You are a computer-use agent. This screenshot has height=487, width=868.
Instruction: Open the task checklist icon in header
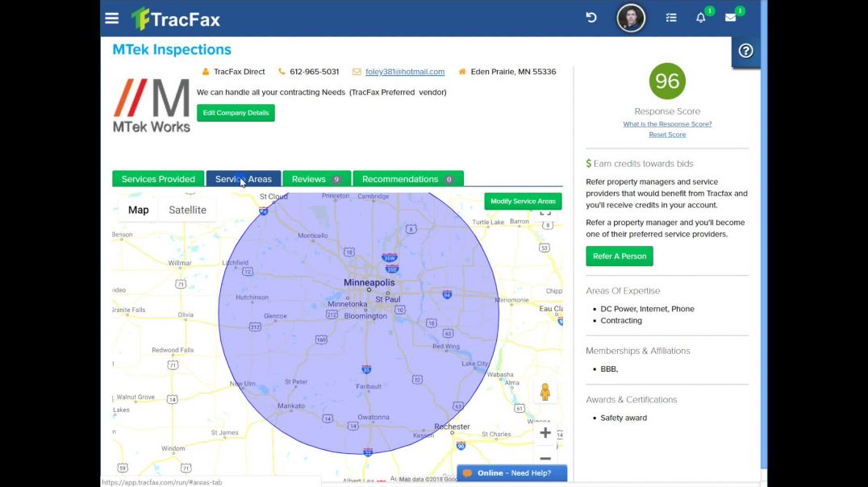pyautogui.click(x=671, y=18)
